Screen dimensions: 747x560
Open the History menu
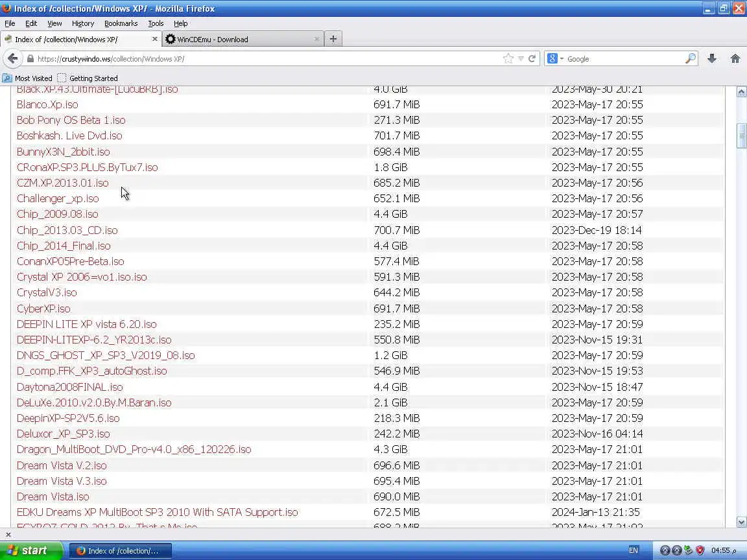point(83,23)
